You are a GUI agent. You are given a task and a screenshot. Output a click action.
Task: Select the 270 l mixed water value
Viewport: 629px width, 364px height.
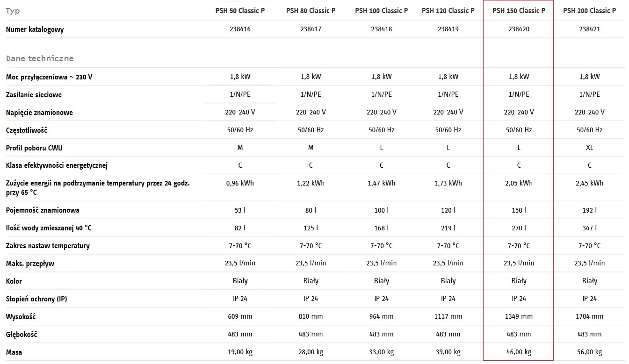coord(519,228)
